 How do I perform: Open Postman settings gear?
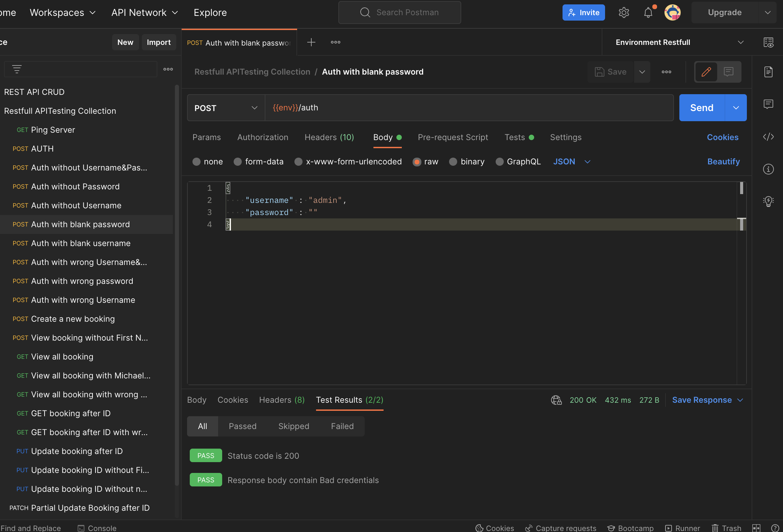point(624,12)
